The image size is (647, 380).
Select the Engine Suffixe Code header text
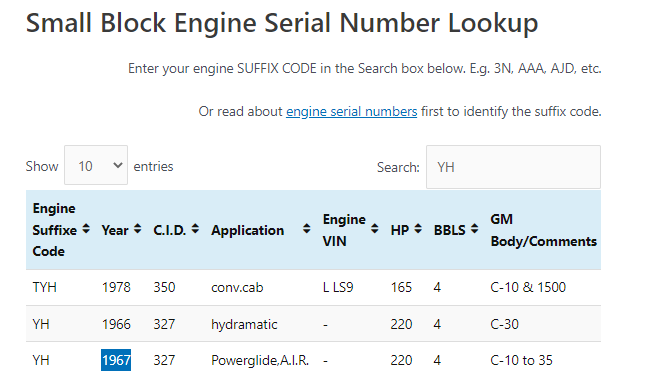pos(54,230)
